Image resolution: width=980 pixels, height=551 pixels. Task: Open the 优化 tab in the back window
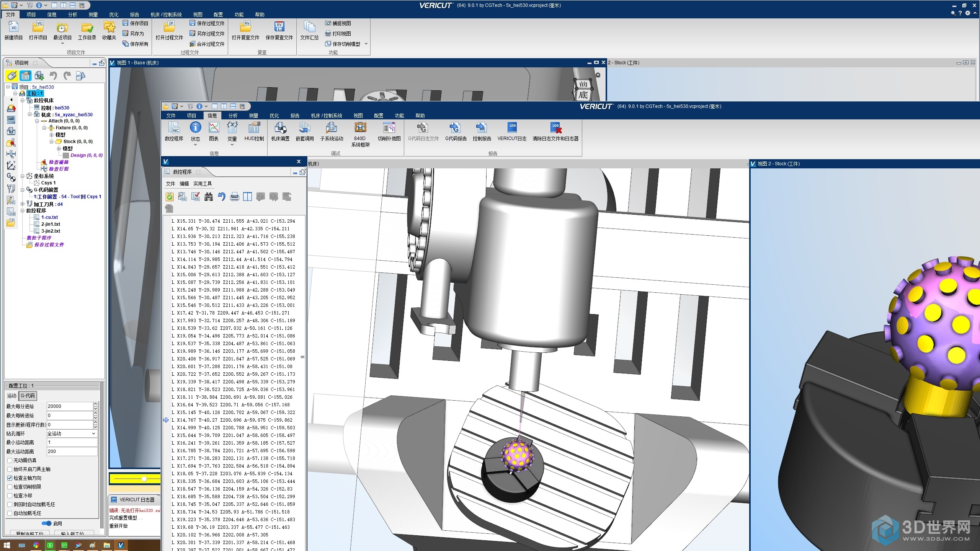click(114, 15)
